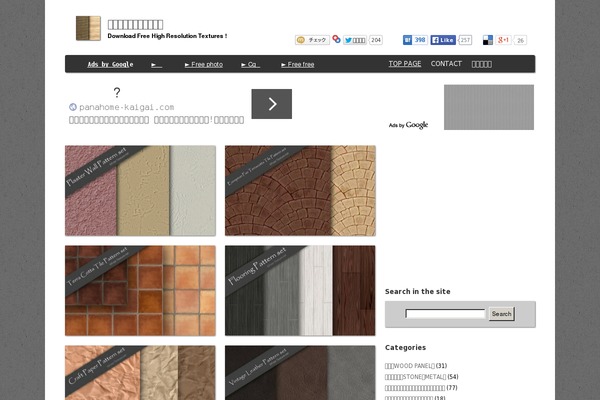600x400 pixels.
Task: Open the Free free ad link
Action: pos(298,64)
